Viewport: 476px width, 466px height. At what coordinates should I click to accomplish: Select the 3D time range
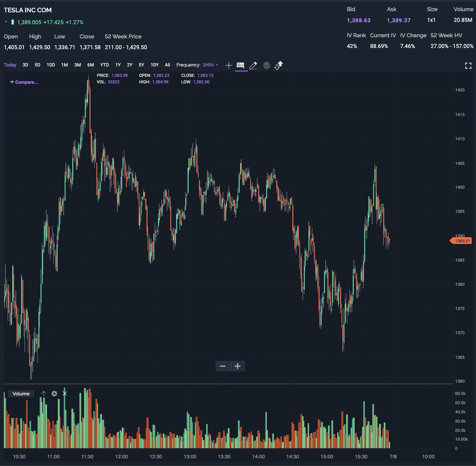point(25,65)
